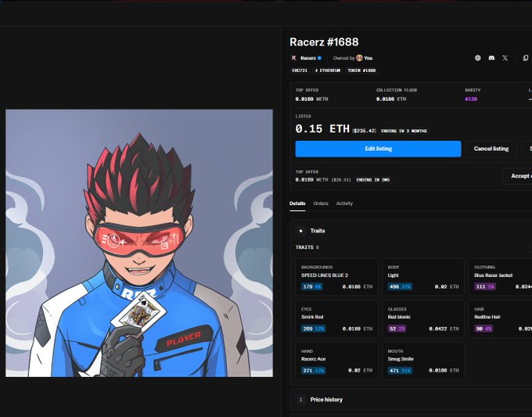The height and width of the screenshot is (417, 532).
Task: Select the Smug Smile mouth trait
Action: pos(423,361)
